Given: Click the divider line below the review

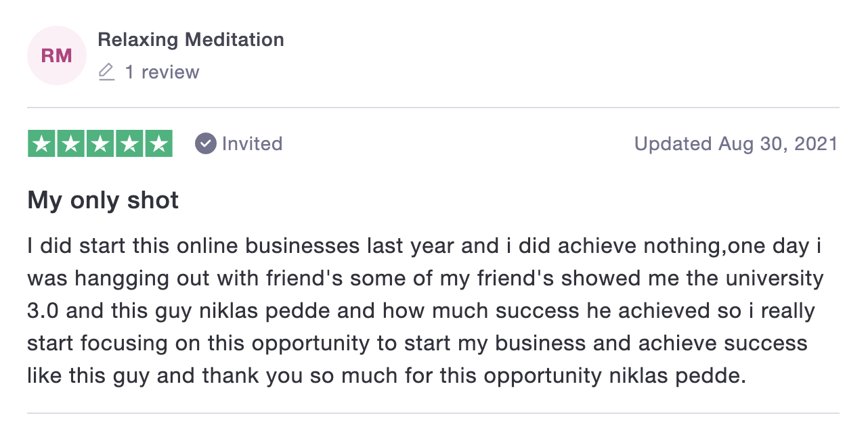Looking at the screenshot, I should click(433, 413).
